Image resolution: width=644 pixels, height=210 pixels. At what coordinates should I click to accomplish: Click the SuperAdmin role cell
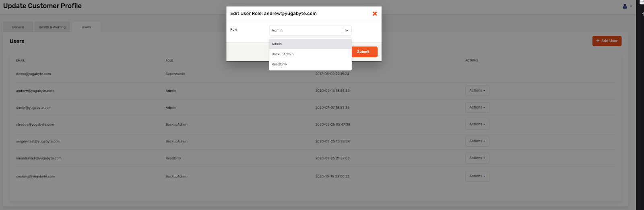(175, 74)
